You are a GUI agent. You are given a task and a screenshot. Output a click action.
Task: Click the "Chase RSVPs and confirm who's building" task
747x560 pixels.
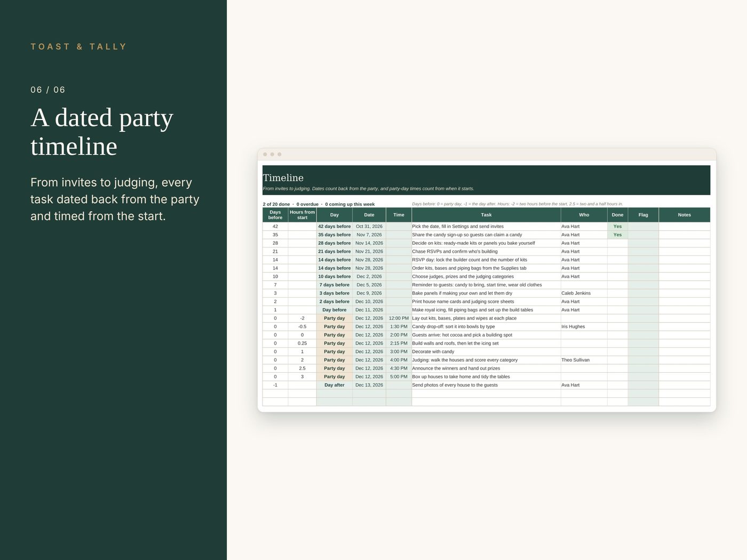486,252
